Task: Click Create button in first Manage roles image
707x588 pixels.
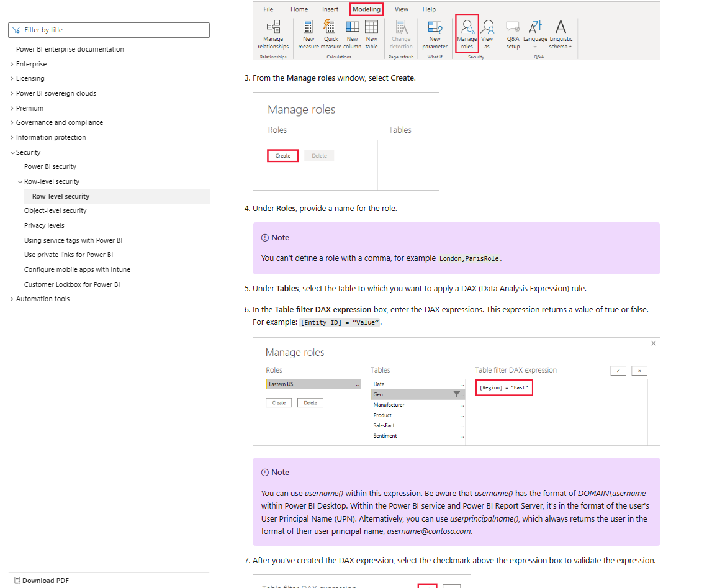Action: click(282, 156)
